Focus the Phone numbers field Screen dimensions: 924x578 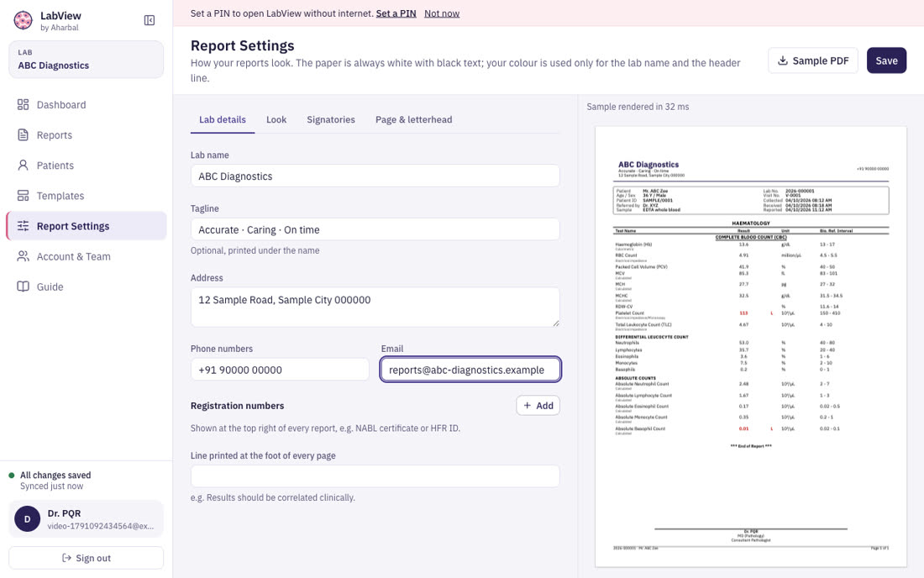coord(280,370)
